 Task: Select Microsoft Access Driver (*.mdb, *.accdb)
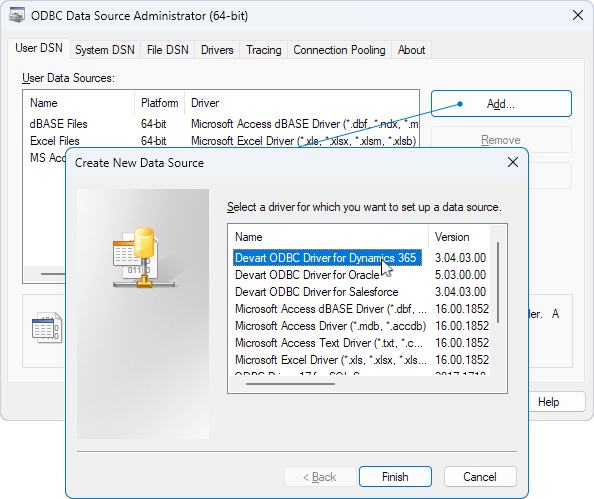click(330, 326)
